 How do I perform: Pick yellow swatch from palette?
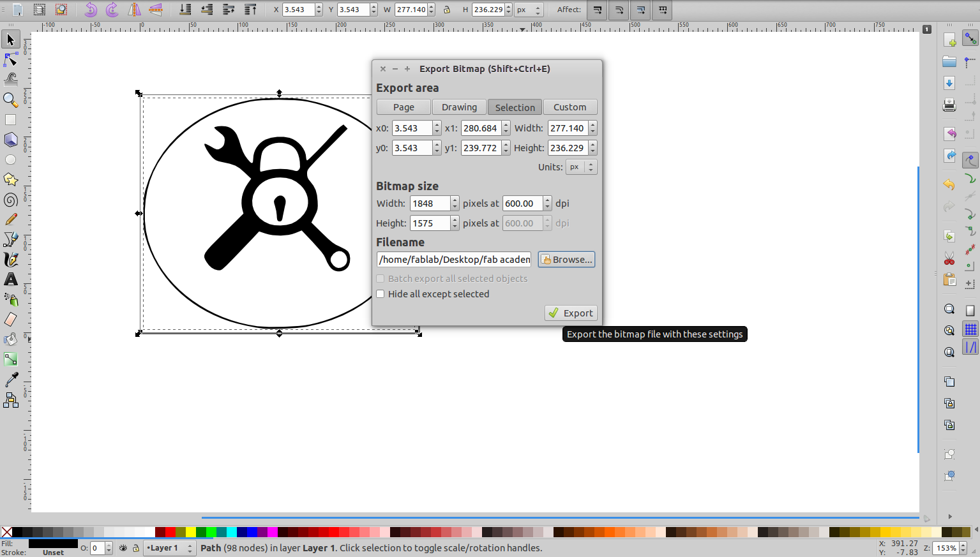(191, 532)
